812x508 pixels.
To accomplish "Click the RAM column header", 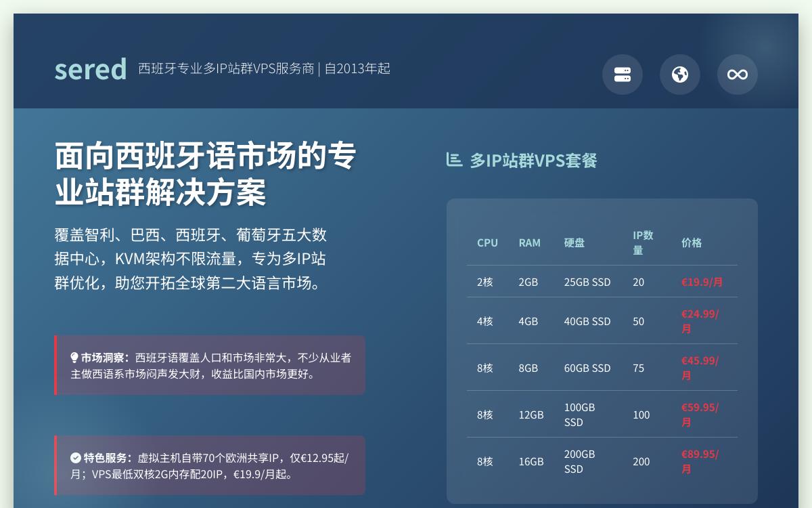I will [x=530, y=242].
